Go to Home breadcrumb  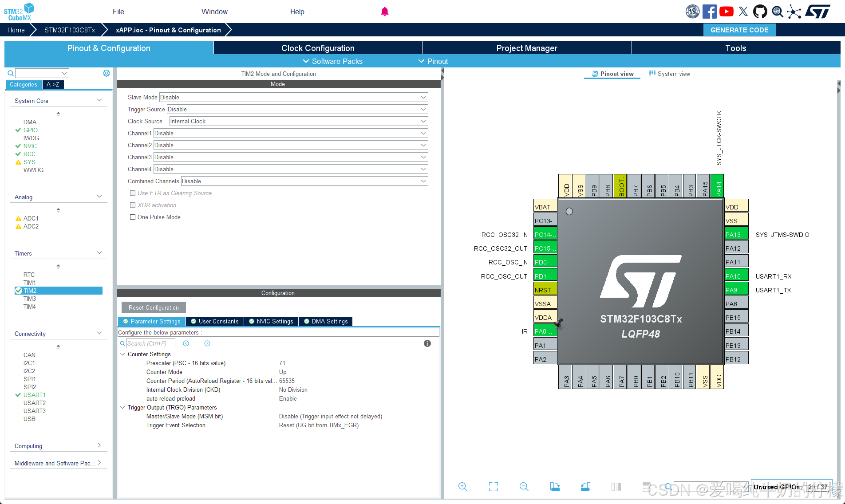point(16,30)
